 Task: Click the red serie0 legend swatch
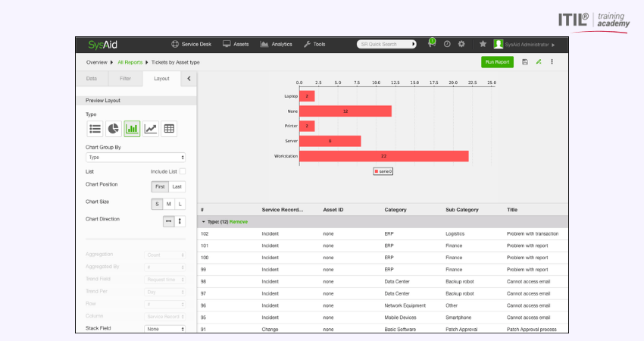377,171
